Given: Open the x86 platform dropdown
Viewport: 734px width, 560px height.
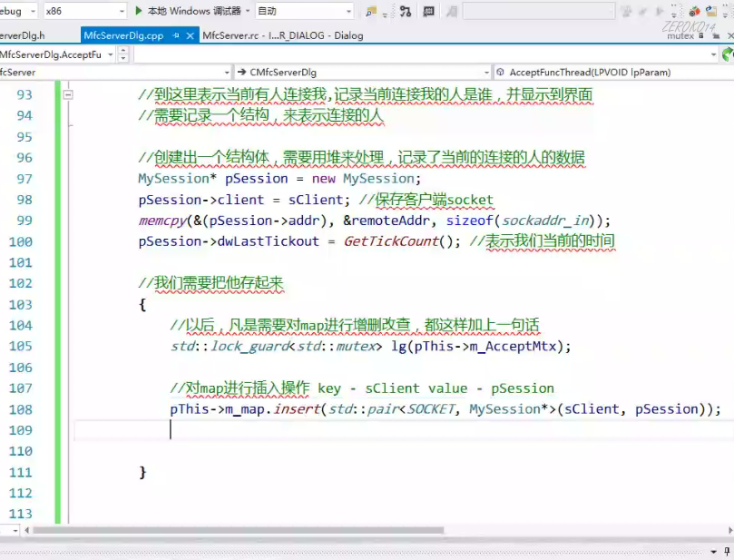Looking at the screenshot, I should (x=84, y=11).
